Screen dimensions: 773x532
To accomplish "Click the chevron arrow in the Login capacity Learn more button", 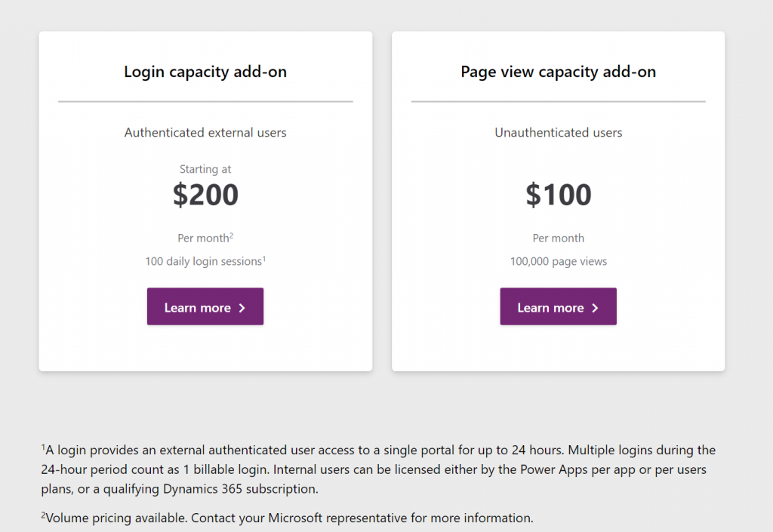I will click(242, 308).
